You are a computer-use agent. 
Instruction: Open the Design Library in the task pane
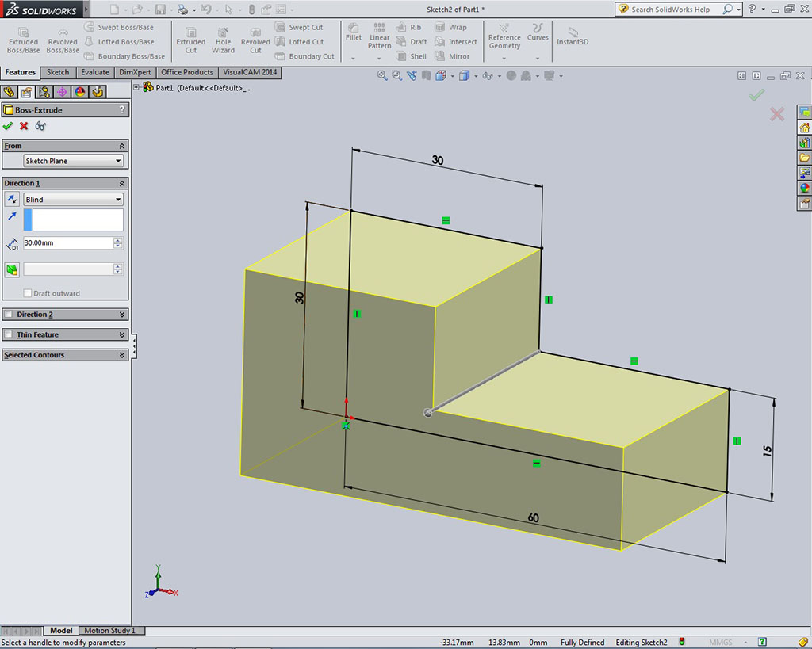pyautogui.click(x=804, y=143)
